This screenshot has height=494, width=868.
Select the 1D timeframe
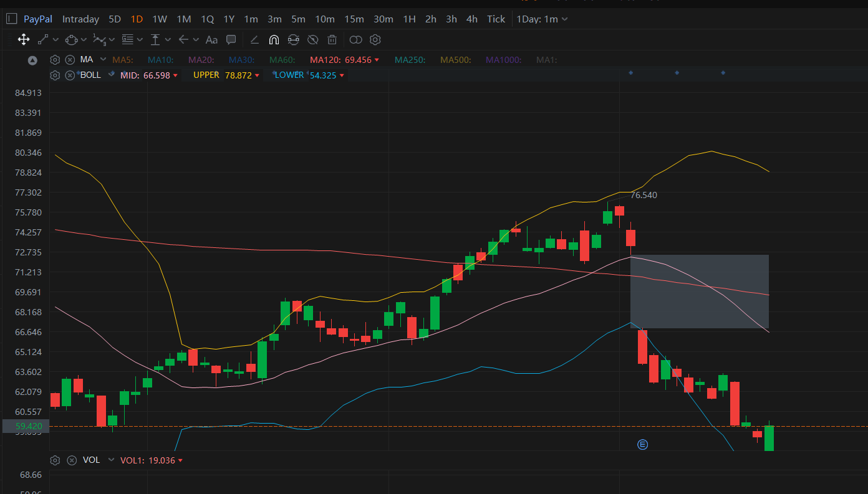coord(137,19)
